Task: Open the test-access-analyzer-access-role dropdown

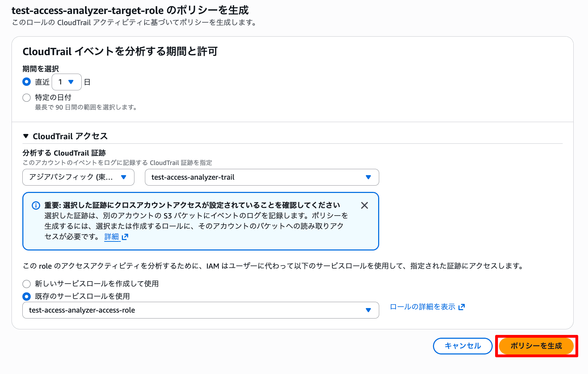Action: click(x=201, y=310)
